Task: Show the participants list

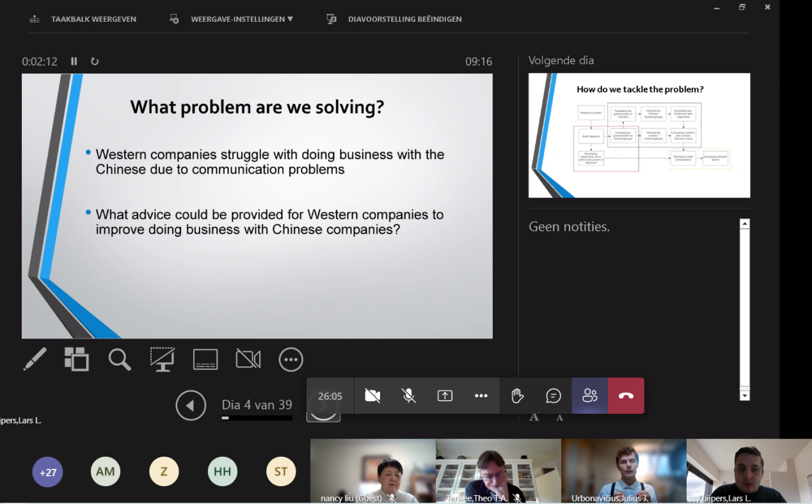Action: tap(590, 396)
